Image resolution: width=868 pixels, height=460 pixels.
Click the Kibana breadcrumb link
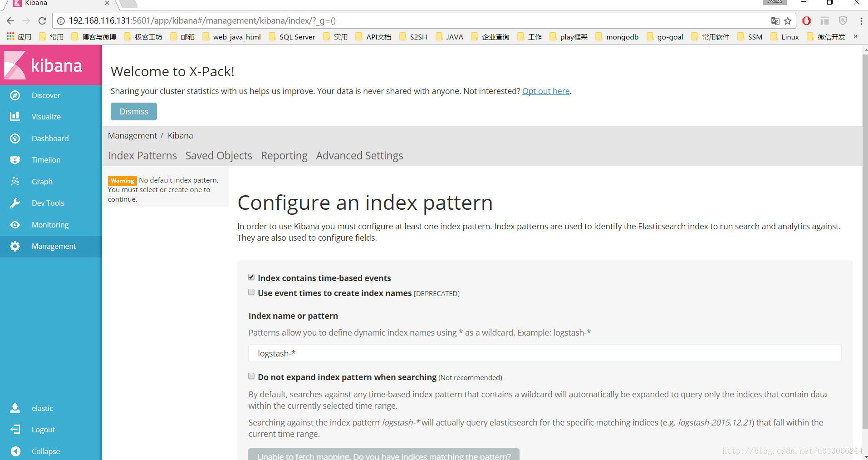click(180, 136)
